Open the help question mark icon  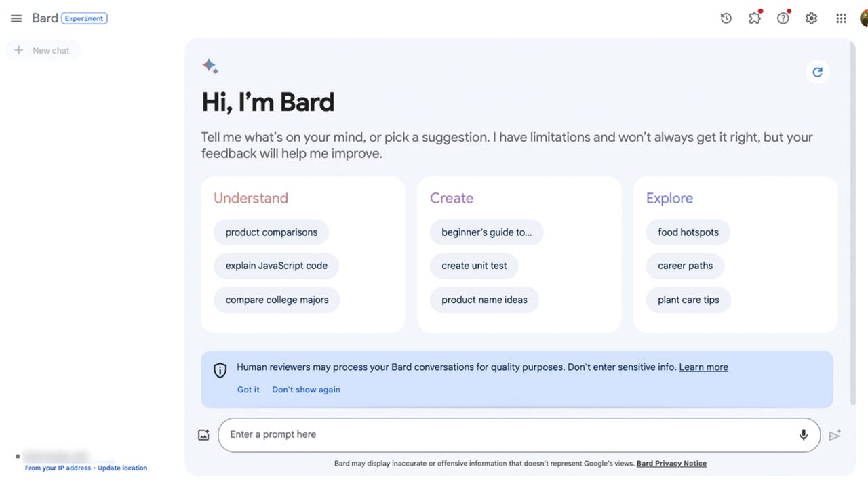[783, 18]
